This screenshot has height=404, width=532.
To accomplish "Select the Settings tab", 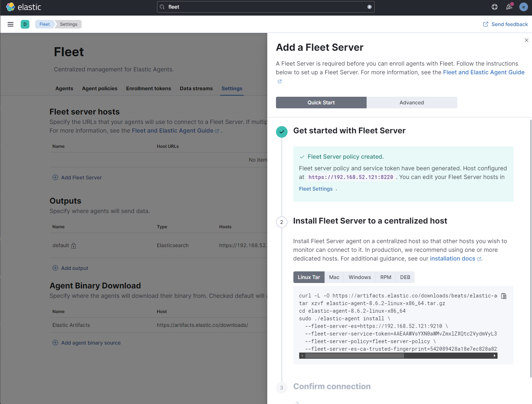I will coord(232,88).
